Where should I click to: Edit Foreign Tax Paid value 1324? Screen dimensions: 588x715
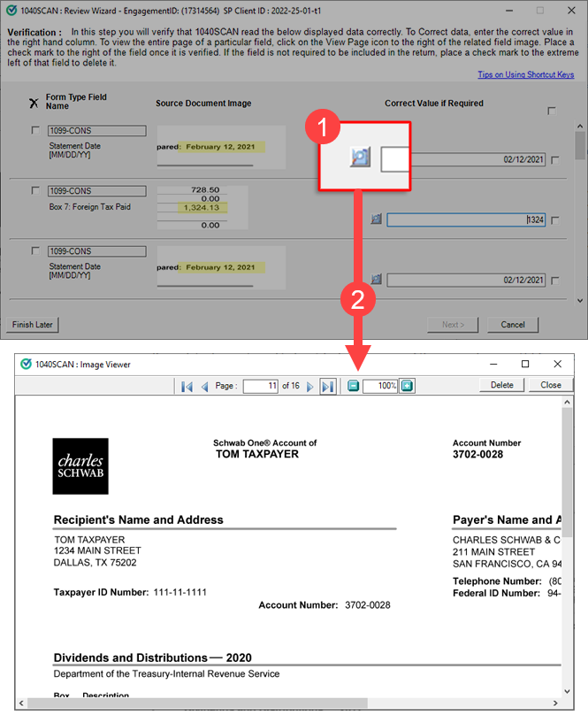[x=466, y=219]
